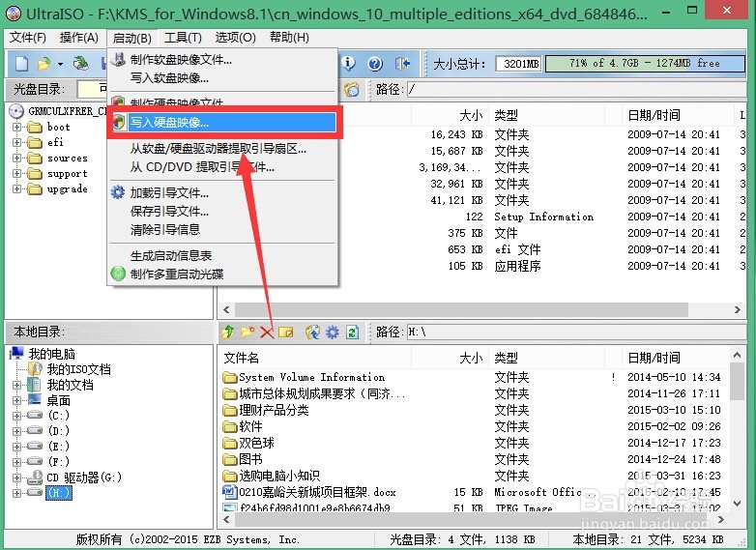Select the 选购电脑小知识 folder row
The width and height of the screenshot is (756, 550).
[x=279, y=476]
